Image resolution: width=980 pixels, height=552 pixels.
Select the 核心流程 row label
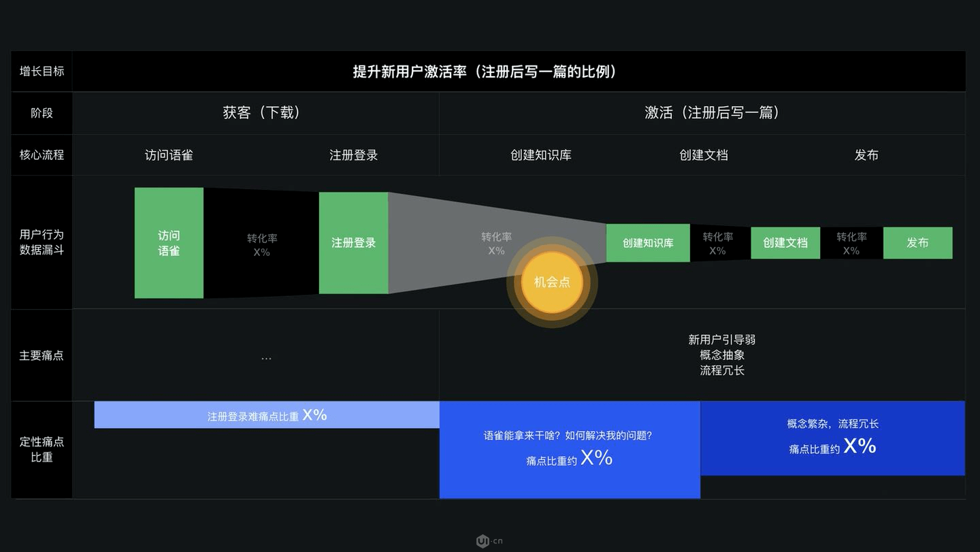[x=42, y=155]
